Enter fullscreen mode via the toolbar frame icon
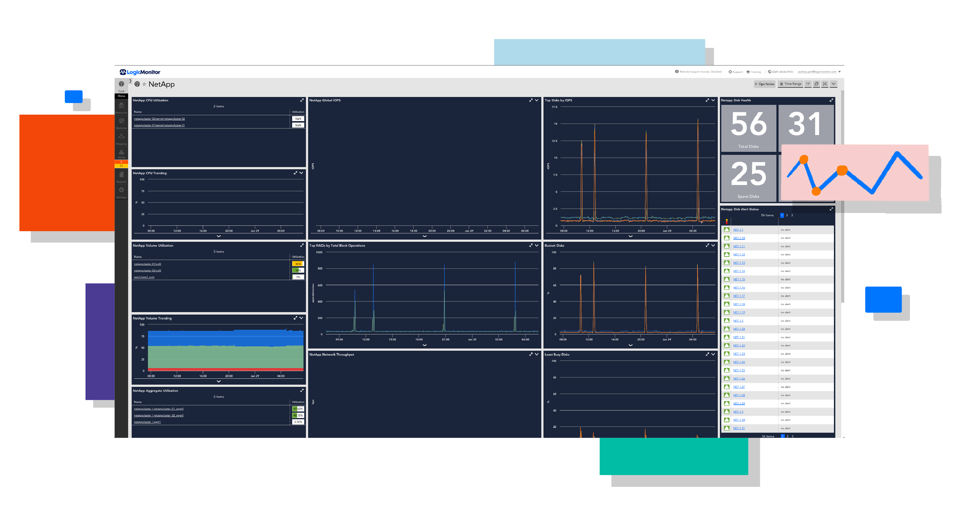Viewport: 980px width, 505px height. point(825,84)
